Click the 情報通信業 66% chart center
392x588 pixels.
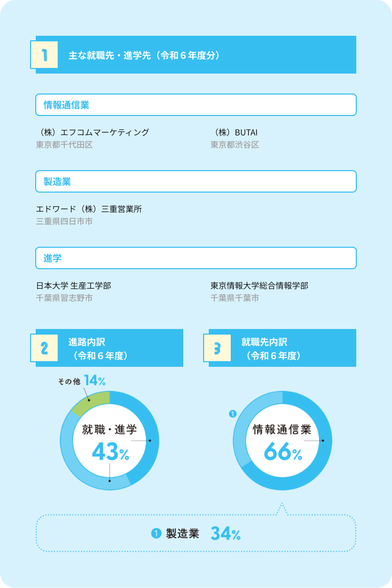[x=282, y=441]
